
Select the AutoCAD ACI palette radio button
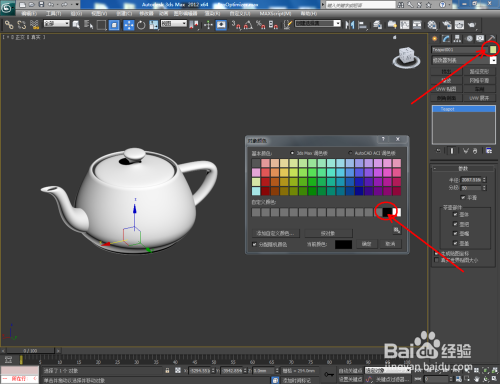pyautogui.click(x=350, y=153)
